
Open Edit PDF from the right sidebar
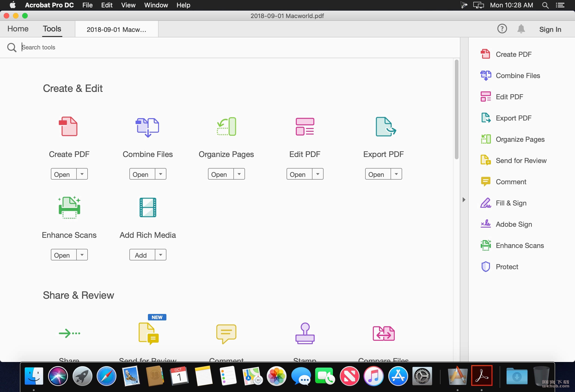[502, 97]
